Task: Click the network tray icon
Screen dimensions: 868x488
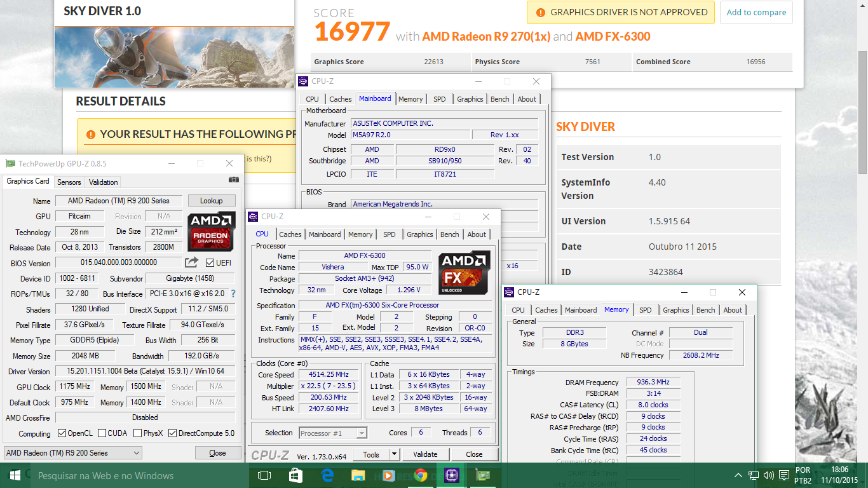Action: [754, 475]
